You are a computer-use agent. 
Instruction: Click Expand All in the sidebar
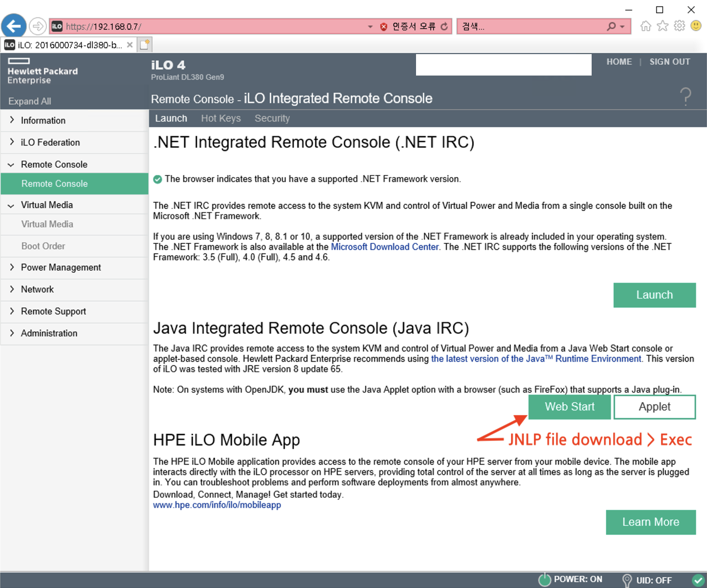pos(30,101)
